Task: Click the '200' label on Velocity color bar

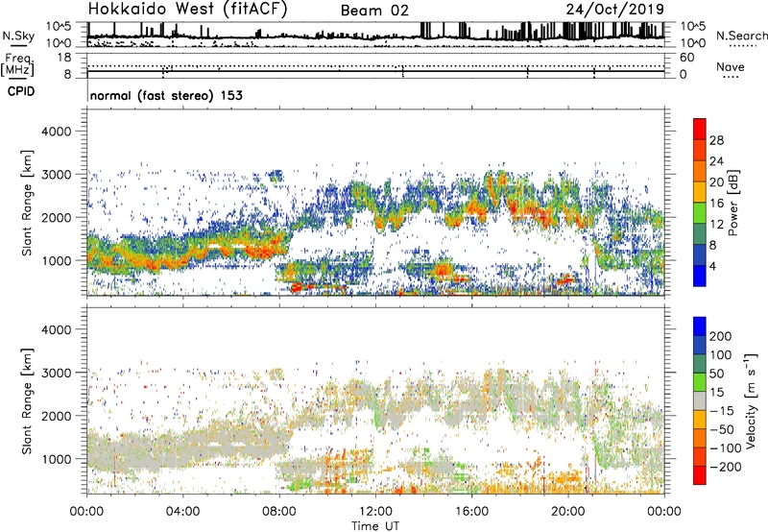Action: pos(721,336)
